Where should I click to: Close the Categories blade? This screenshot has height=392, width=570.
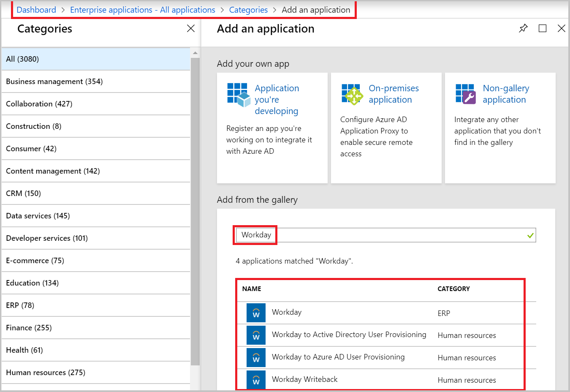pyautogui.click(x=191, y=28)
